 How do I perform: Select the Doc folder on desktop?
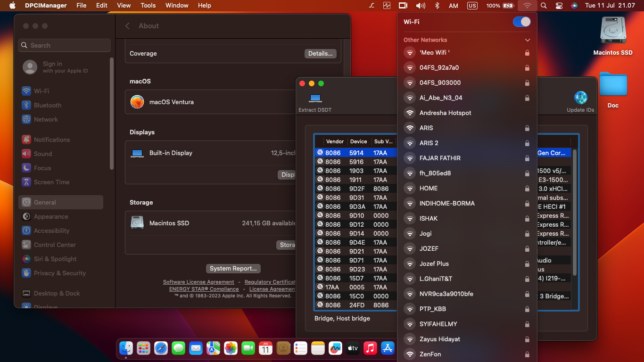[613, 90]
